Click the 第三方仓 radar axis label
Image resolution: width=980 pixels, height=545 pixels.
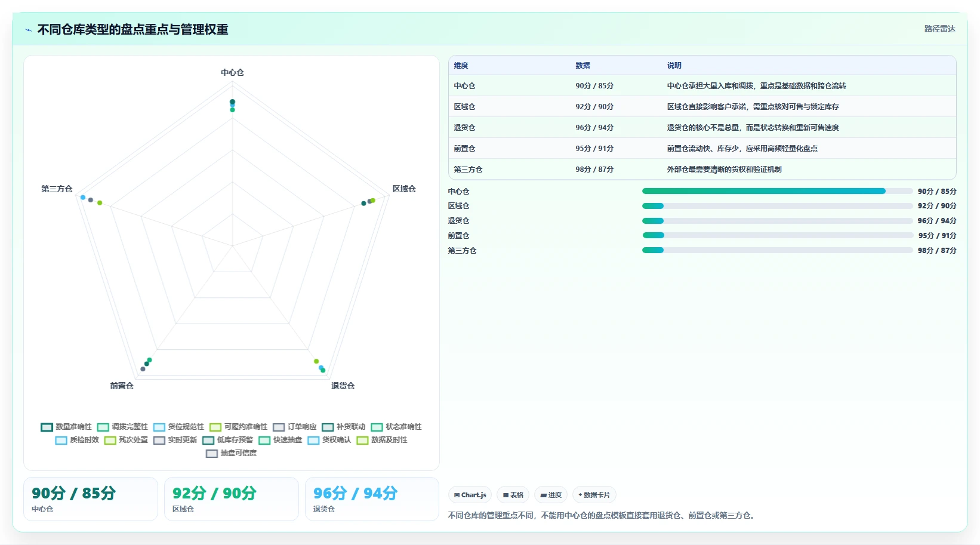[57, 189]
